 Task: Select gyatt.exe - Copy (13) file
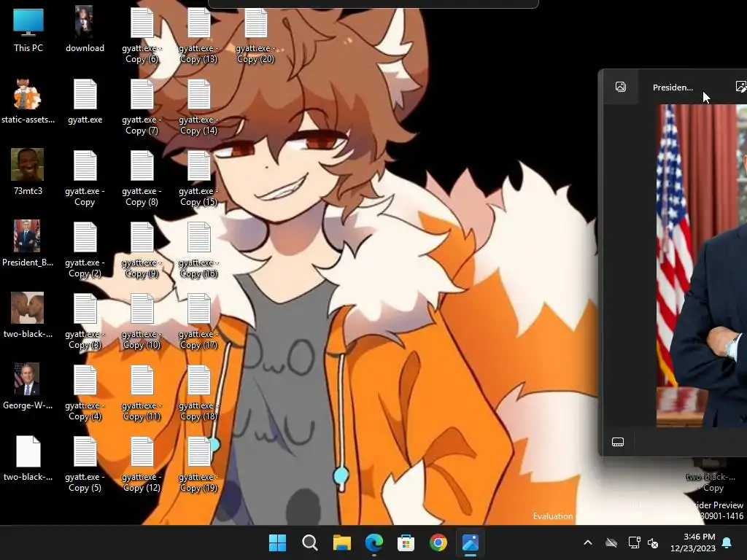198,36
